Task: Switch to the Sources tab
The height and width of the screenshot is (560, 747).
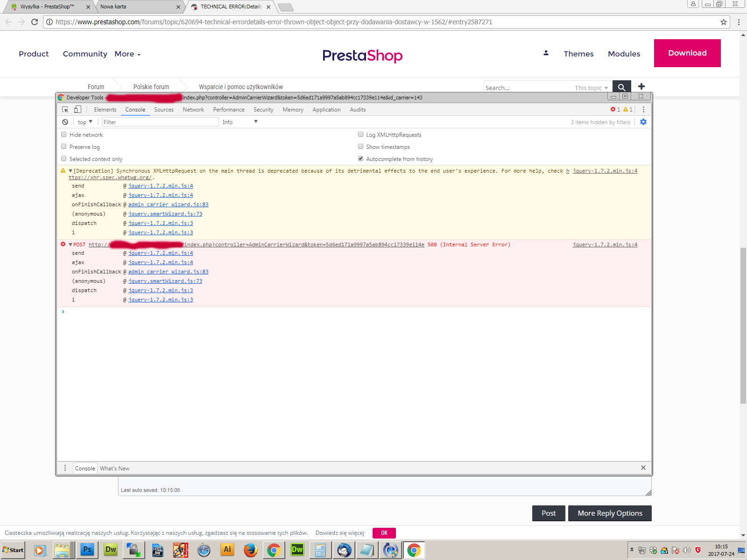Action: [x=164, y=110]
